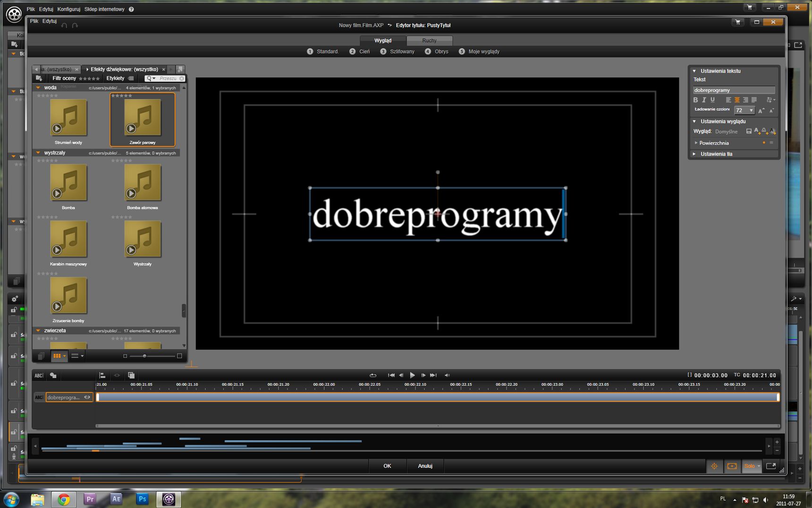This screenshot has height=508, width=812.
Task: Click the library search field
Action: coord(165,78)
